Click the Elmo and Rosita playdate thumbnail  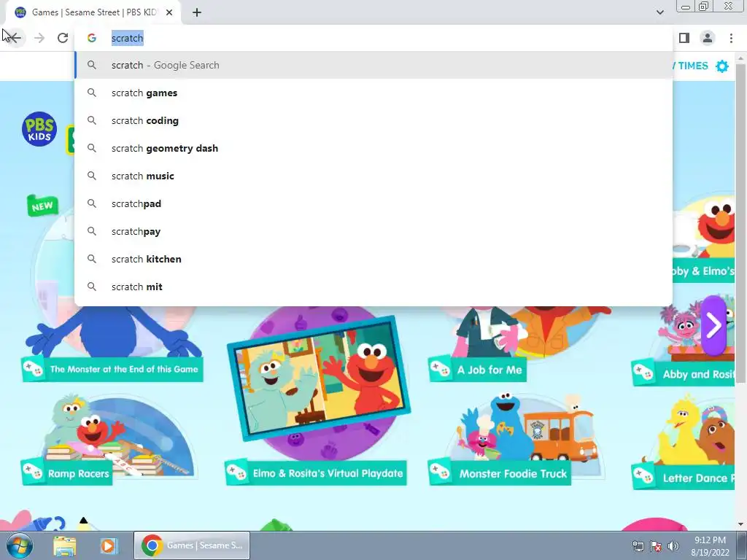320,378
